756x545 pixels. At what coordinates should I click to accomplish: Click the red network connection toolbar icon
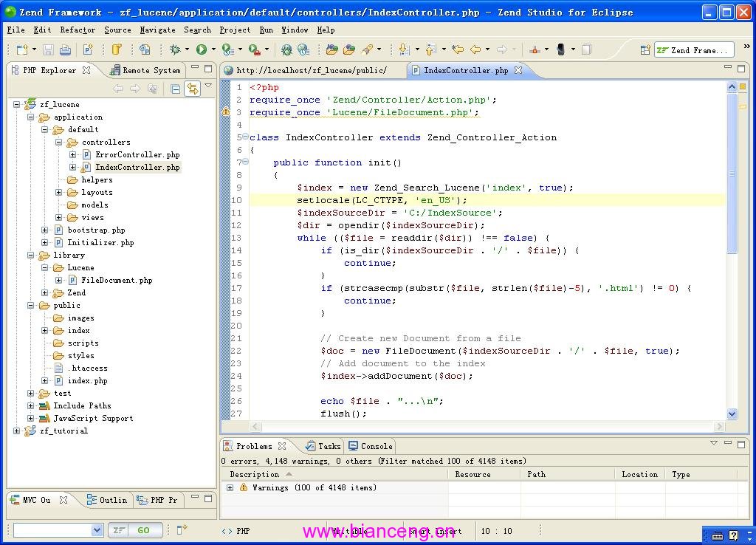click(535, 49)
